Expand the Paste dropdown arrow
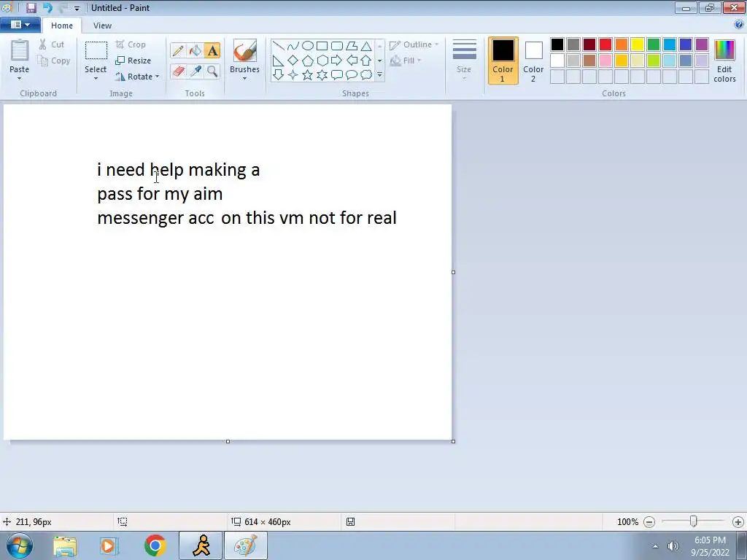The height and width of the screenshot is (560, 747). pyautogui.click(x=20, y=79)
